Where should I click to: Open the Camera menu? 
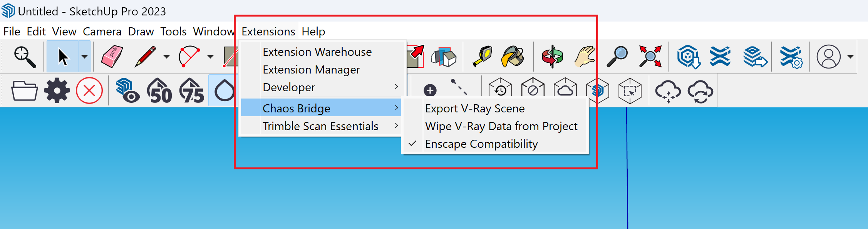pyautogui.click(x=102, y=32)
